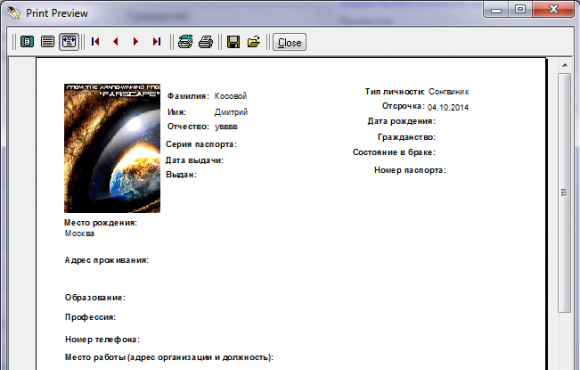Screen dimensions: 580x370
Task: Switch to 100% zoom view
Action: coord(47,41)
